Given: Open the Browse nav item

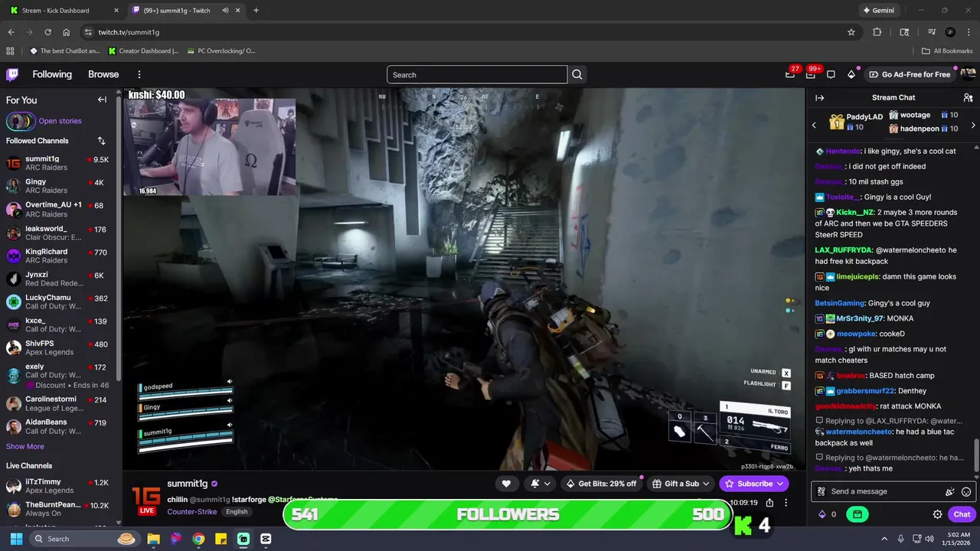Looking at the screenshot, I should click(103, 74).
